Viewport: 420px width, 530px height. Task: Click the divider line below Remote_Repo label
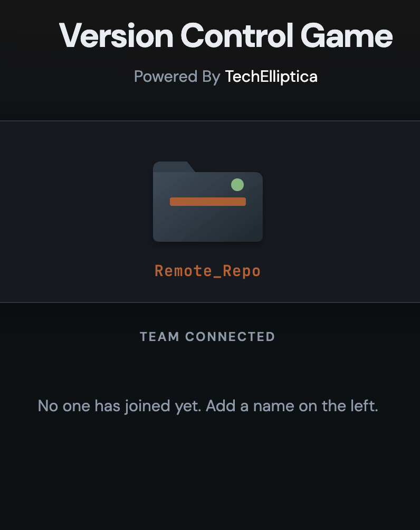click(x=210, y=302)
